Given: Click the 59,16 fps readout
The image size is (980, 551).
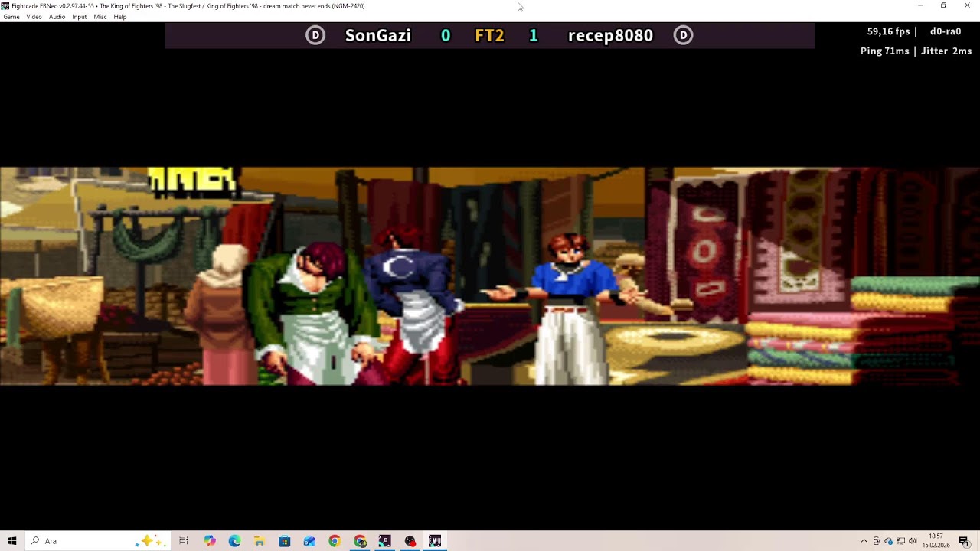Looking at the screenshot, I should (x=888, y=31).
